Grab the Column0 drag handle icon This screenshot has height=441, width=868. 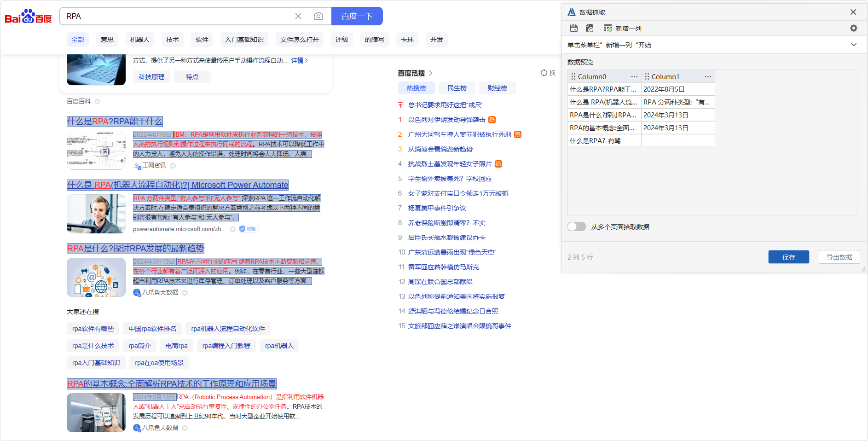573,76
